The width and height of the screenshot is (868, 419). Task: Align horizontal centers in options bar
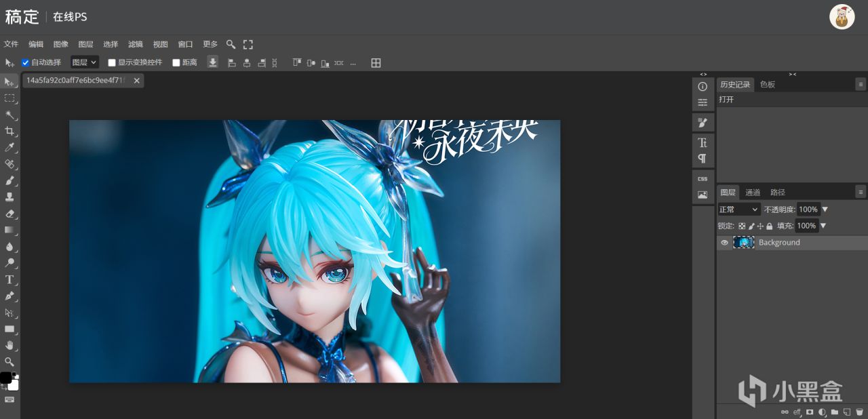coord(247,62)
